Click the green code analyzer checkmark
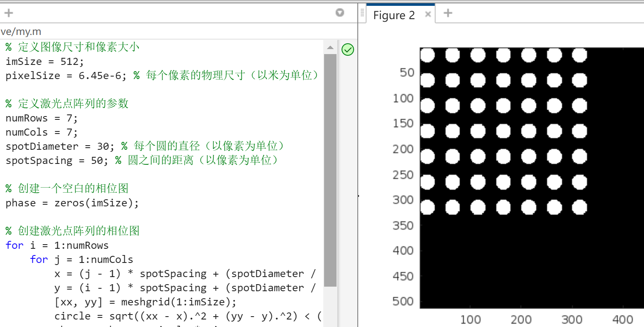 click(x=347, y=50)
